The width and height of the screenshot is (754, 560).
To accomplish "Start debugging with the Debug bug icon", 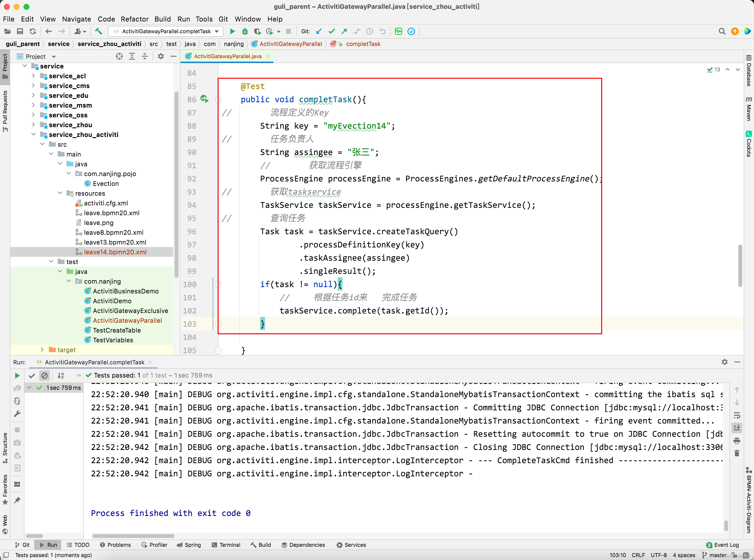I will (245, 31).
